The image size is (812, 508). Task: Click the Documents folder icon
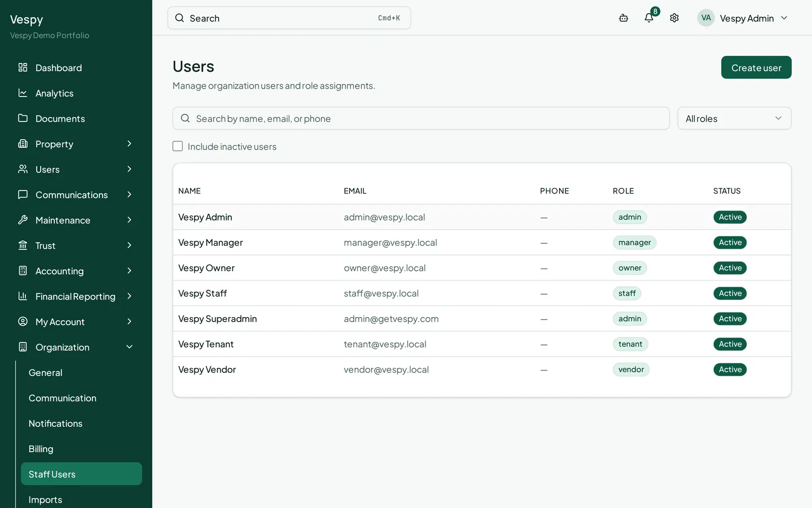pyautogui.click(x=23, y=118)
